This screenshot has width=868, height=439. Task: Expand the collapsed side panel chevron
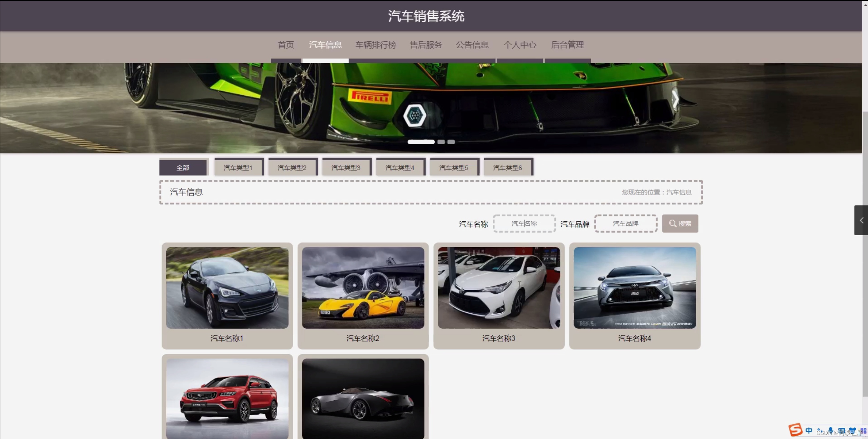(x=861, y=220)
